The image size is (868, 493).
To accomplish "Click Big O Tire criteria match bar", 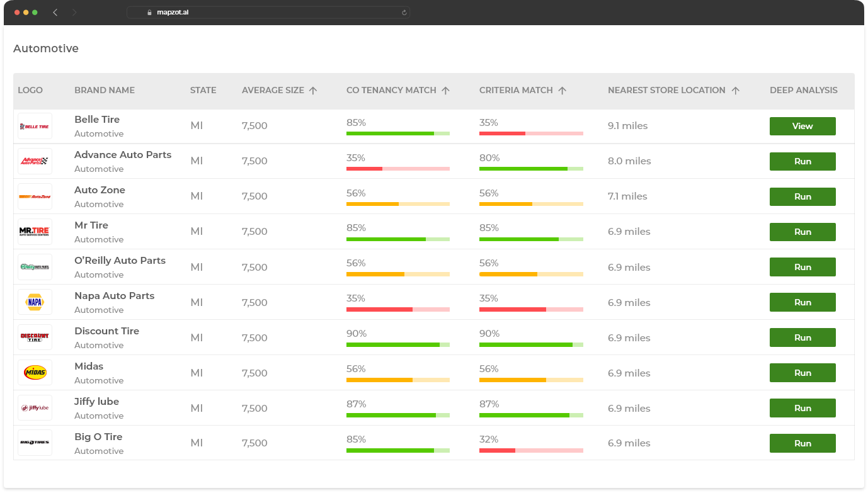I will click(531, 450).
